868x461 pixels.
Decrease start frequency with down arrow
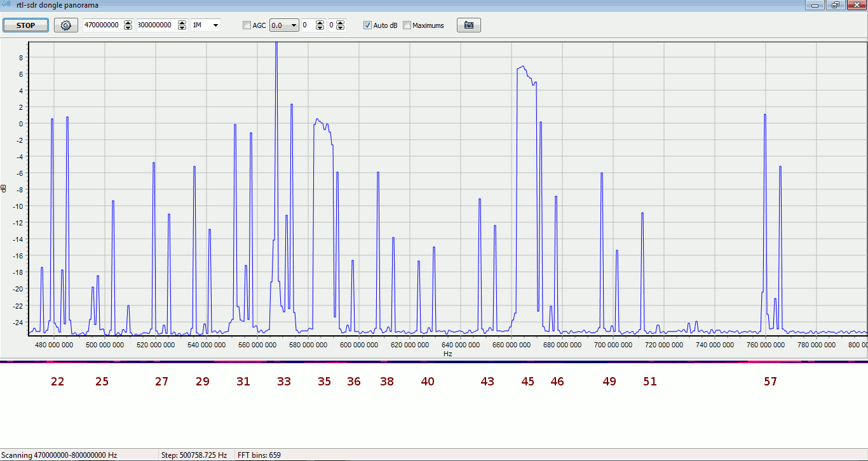point(128,28)
